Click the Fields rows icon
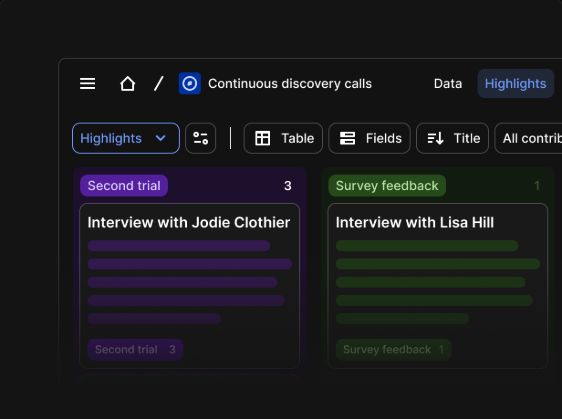Screen dimensions: 562x419 click(347, 138)
